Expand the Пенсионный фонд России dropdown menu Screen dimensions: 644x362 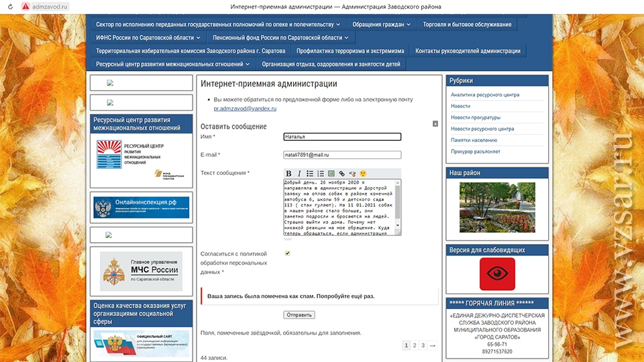point(280,38)
